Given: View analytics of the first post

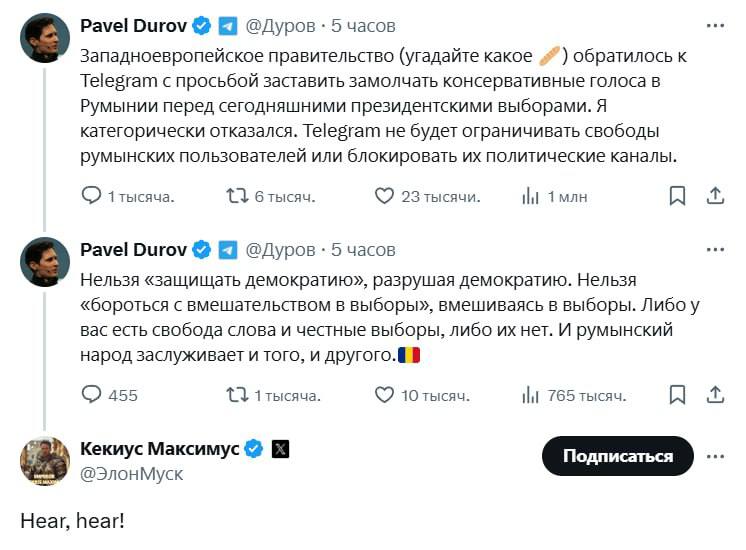Looking at the screenshot, I should (531, 196).
